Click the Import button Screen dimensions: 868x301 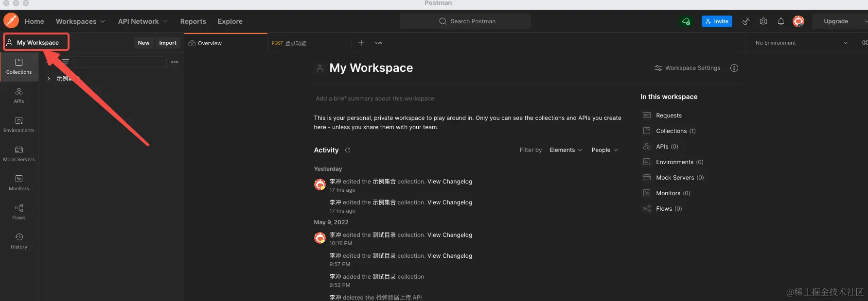[x=168, y=43]
